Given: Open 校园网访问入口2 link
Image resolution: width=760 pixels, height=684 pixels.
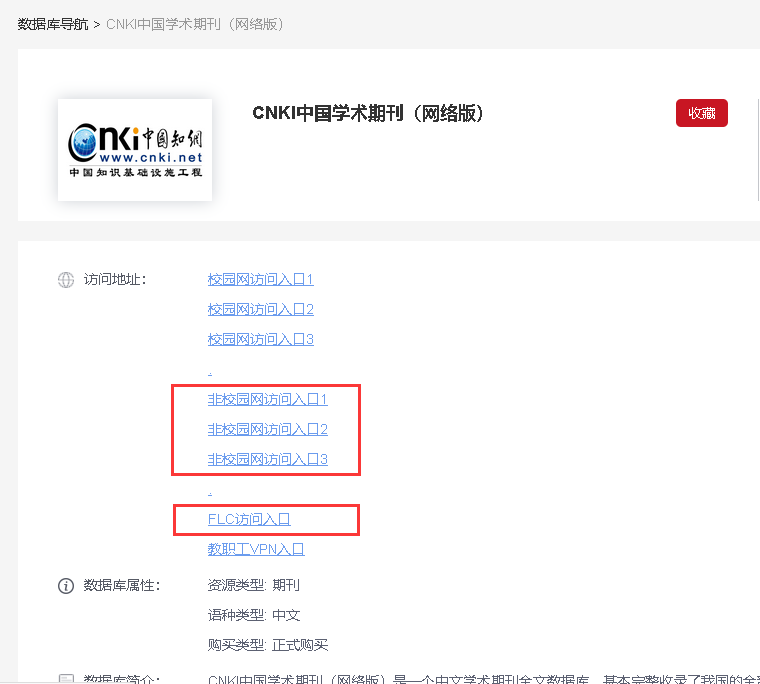Looking at the screenshot, I should click(x=260, y=309).
